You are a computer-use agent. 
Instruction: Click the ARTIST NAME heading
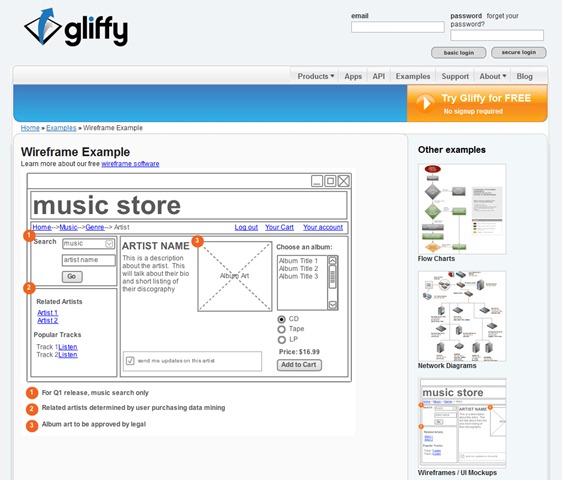[156, 246]
